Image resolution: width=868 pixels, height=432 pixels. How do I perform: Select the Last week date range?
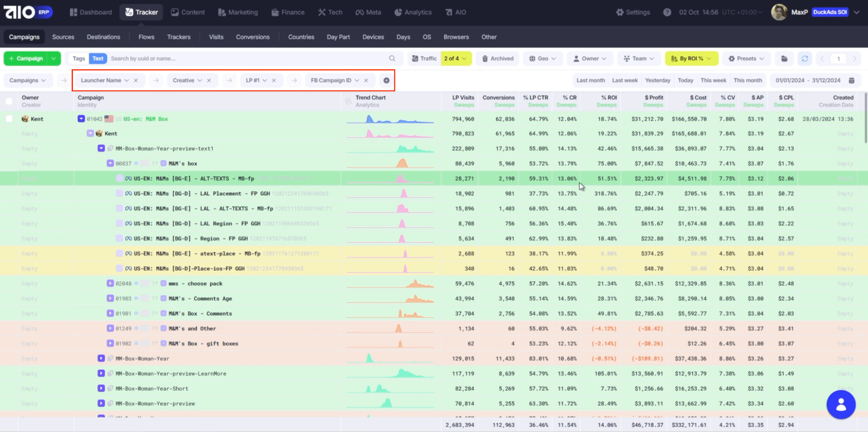tap(625, 80)
